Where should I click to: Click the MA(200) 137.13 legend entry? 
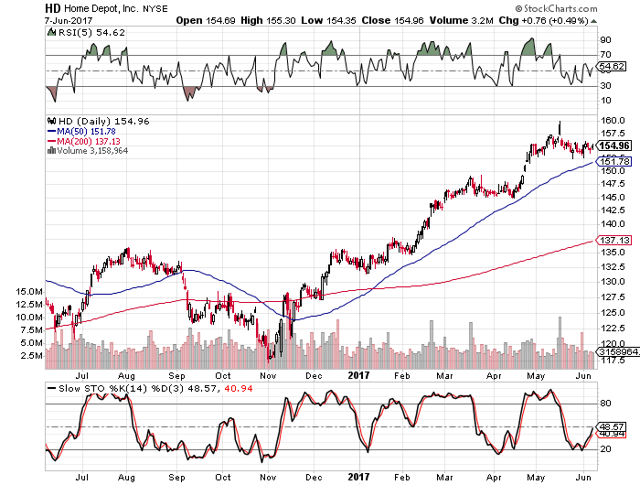coord(84,141)
